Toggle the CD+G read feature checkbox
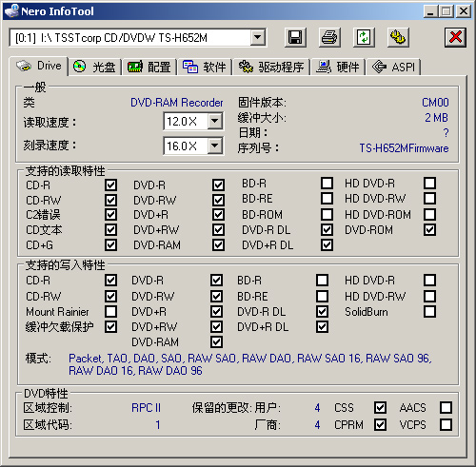 coord(110,244)
